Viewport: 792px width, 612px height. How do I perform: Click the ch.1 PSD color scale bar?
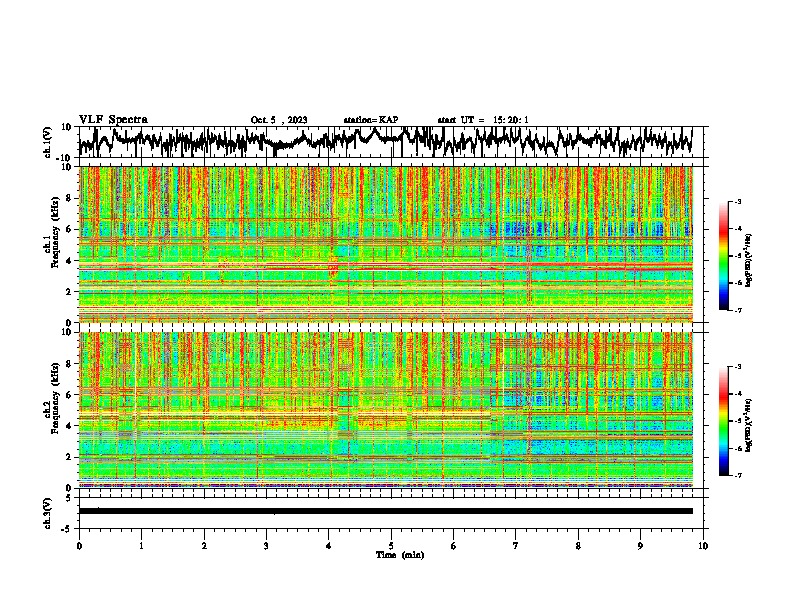pyautogui.click(x=723, y=256)
